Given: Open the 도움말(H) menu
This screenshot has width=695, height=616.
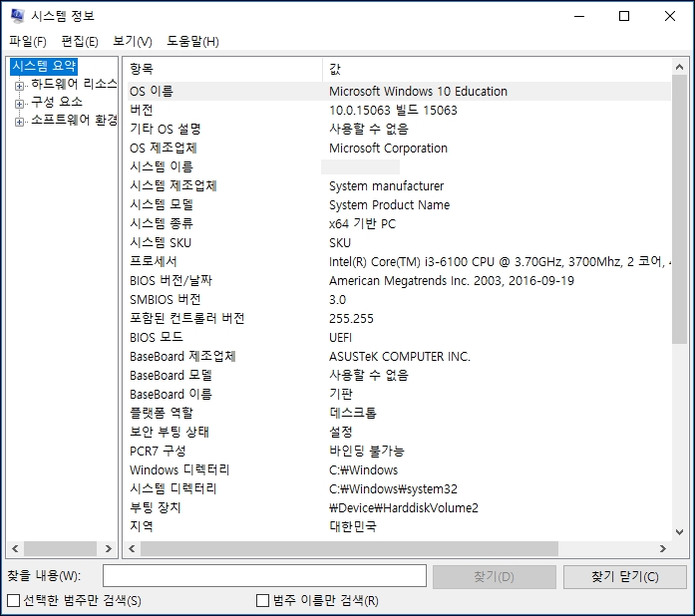Looking at the screenshot, I should click(192, 41).
